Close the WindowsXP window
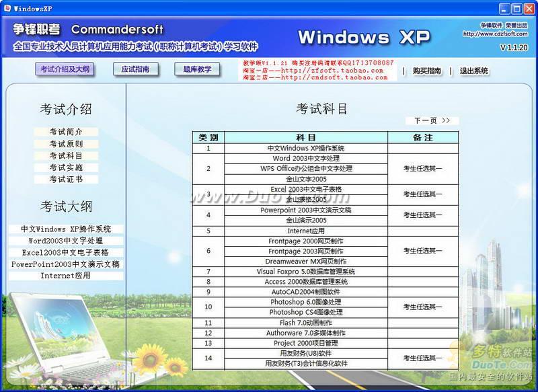 tap(529, 9)
